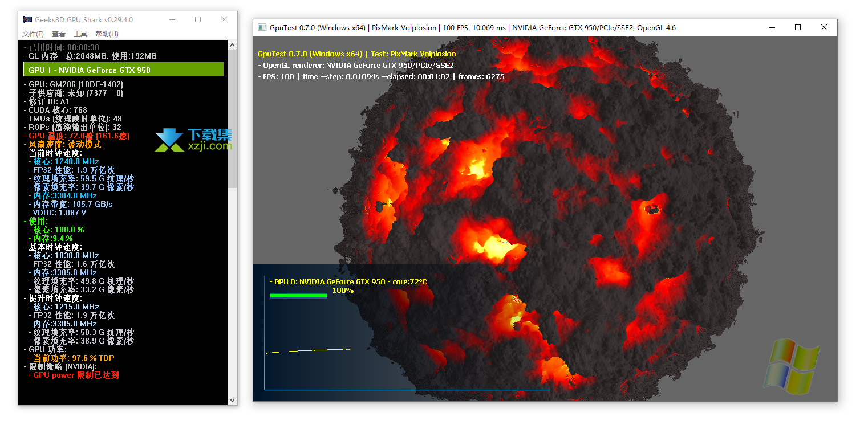868x437 pixels.
Task: Click the GpuTest window title bar icon
Action: tap(262, 27)
